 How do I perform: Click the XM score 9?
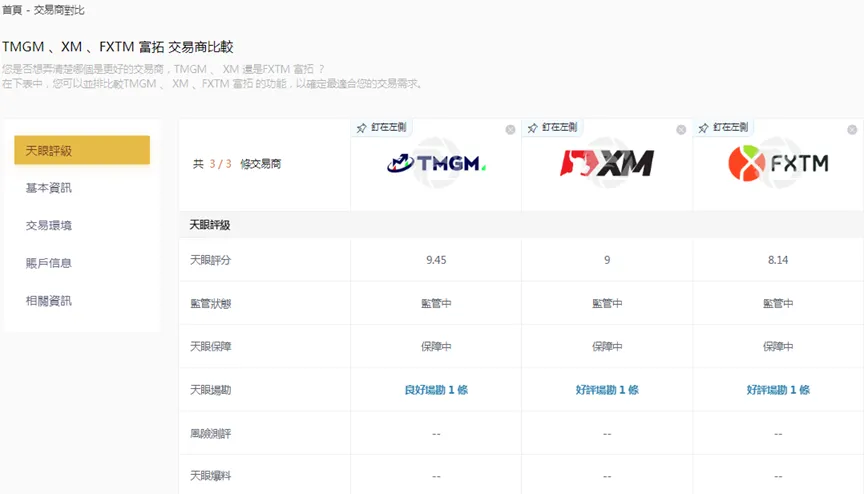pyautogui.click(x=607, y=260)
